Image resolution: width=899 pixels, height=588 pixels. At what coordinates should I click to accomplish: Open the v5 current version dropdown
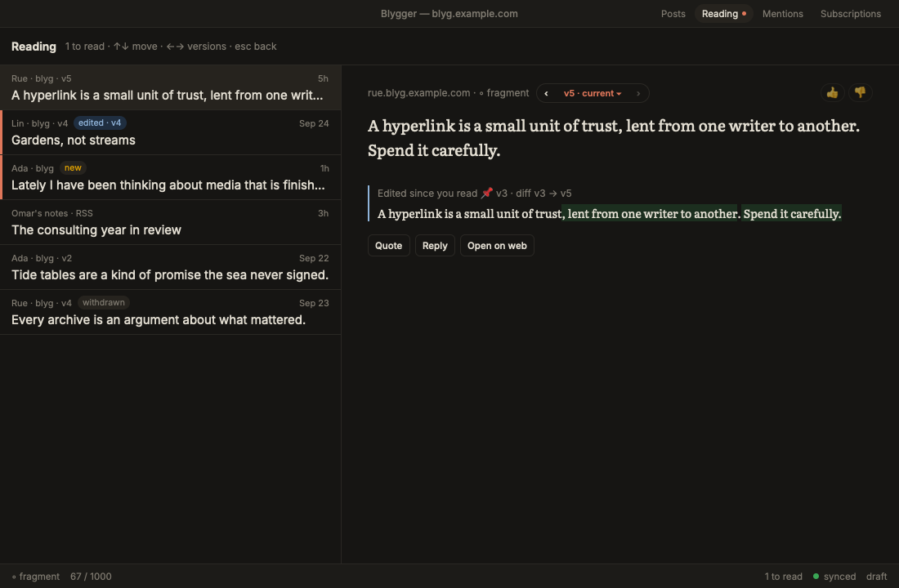point(593,93)
